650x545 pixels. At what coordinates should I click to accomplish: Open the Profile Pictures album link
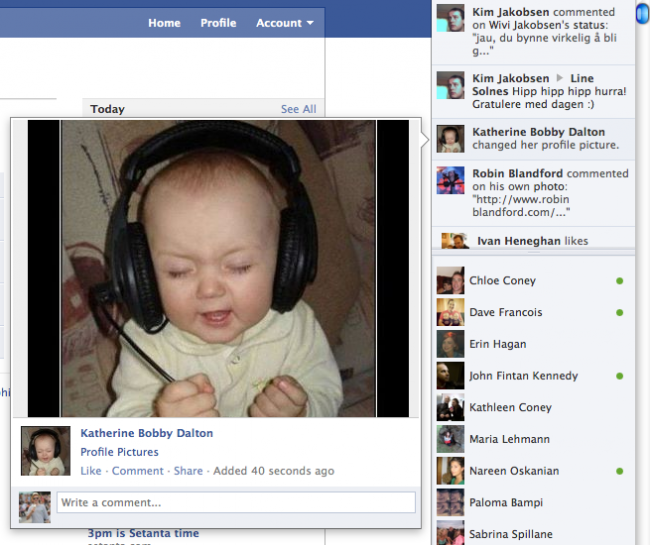[119, 452]
